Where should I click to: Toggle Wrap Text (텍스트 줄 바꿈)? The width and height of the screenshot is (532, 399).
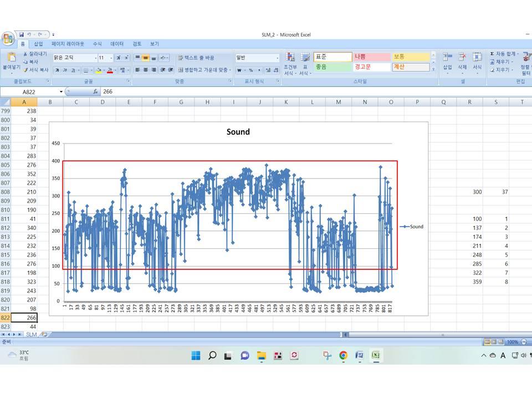tap(196, 58)
